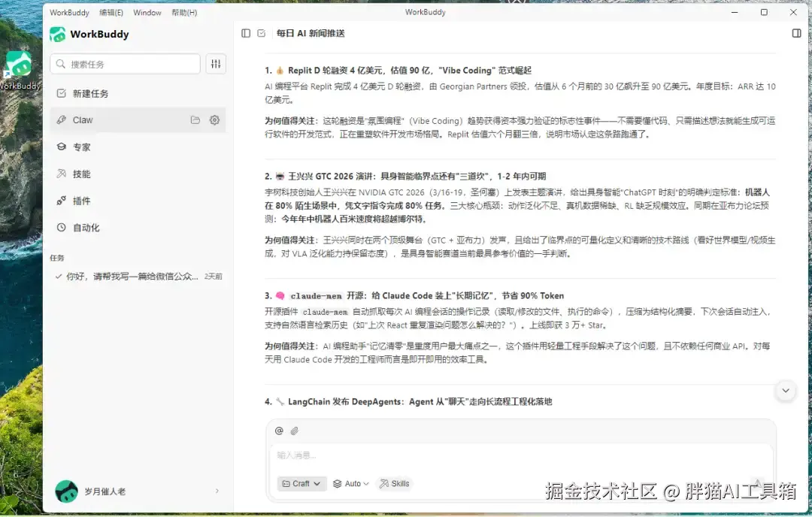Create a new task with 新建任务
Image resolution: width=812 pixels, height=517 pixels.
coord(138,93)
